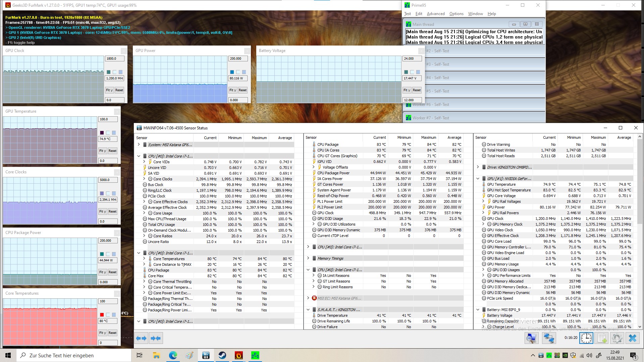Open the Advanced menu in Prime95
This screenshot has width=644, height=362.
coord(435,14)
